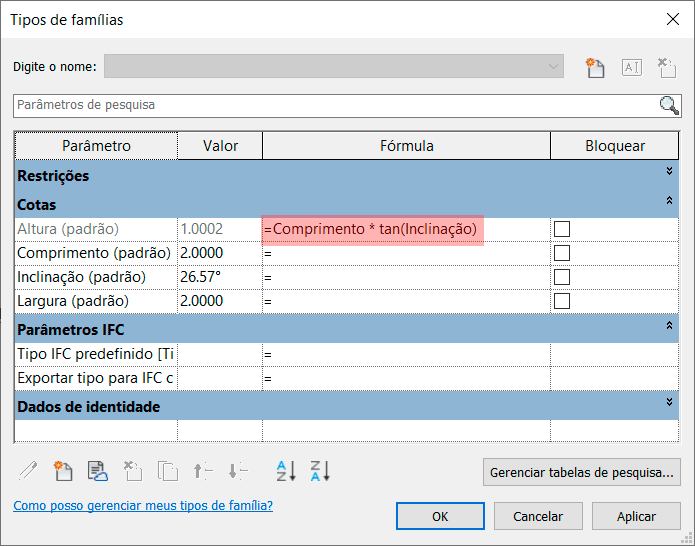Expand the Restrições group

pos(670,172)
